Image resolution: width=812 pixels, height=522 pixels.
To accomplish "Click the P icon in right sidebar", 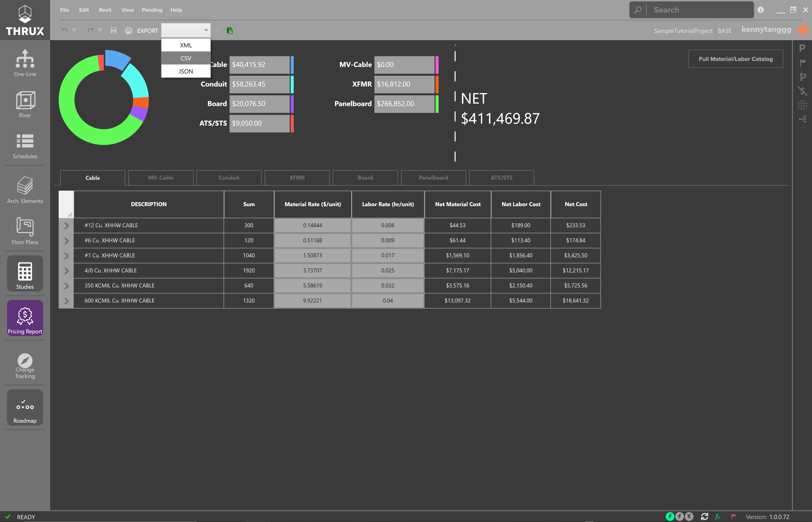I will click(802, 48).
